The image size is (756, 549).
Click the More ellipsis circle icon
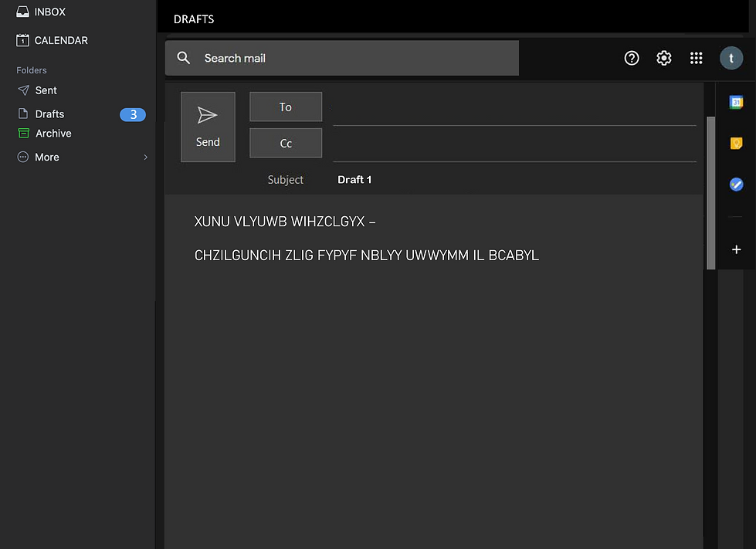22,157
